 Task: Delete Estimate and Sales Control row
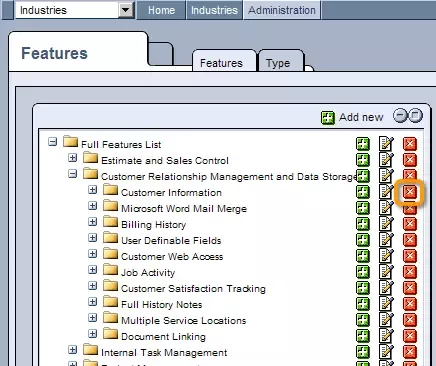(x=410, y=160)
